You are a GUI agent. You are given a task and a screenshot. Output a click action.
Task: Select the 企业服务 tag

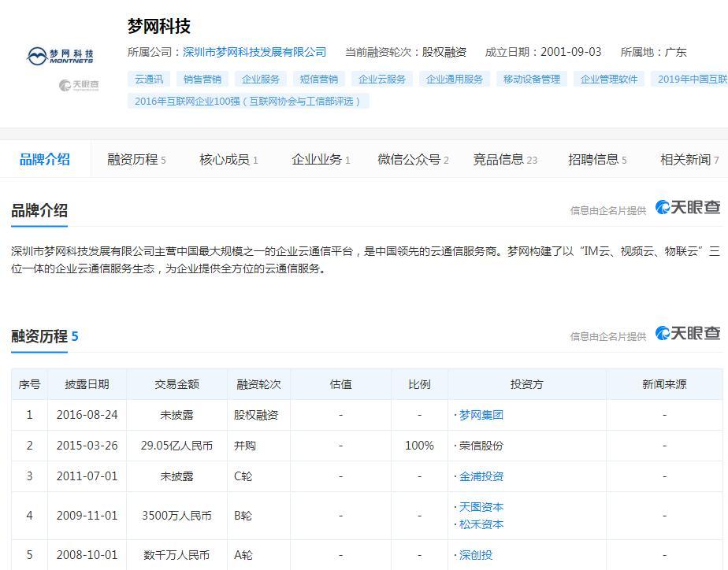pyautogui.click(x=261, y=79)
